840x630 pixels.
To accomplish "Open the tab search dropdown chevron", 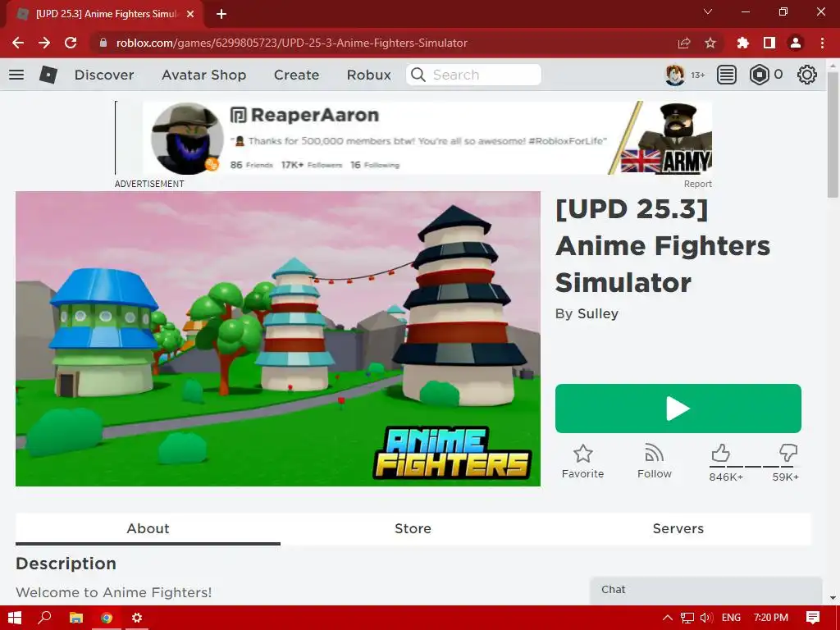I will point(708,11).
